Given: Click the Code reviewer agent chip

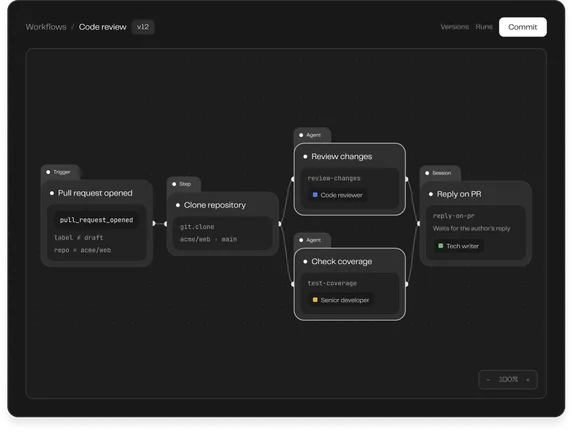Looking at the screenshot, I should click(x=338, y=195).
